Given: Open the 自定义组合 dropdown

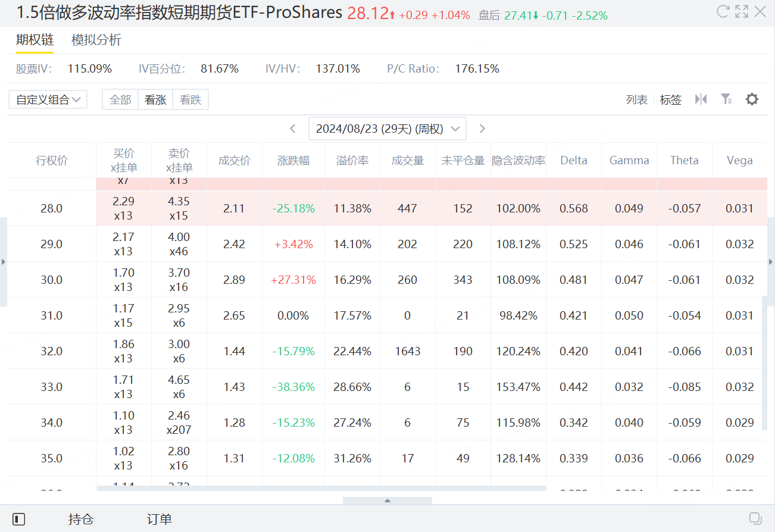Looking at the screenshot, I should click(48, 99).
